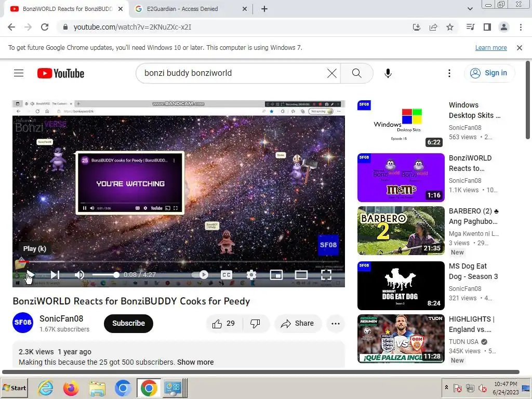Expand description with Show more

tap(195, 362)
